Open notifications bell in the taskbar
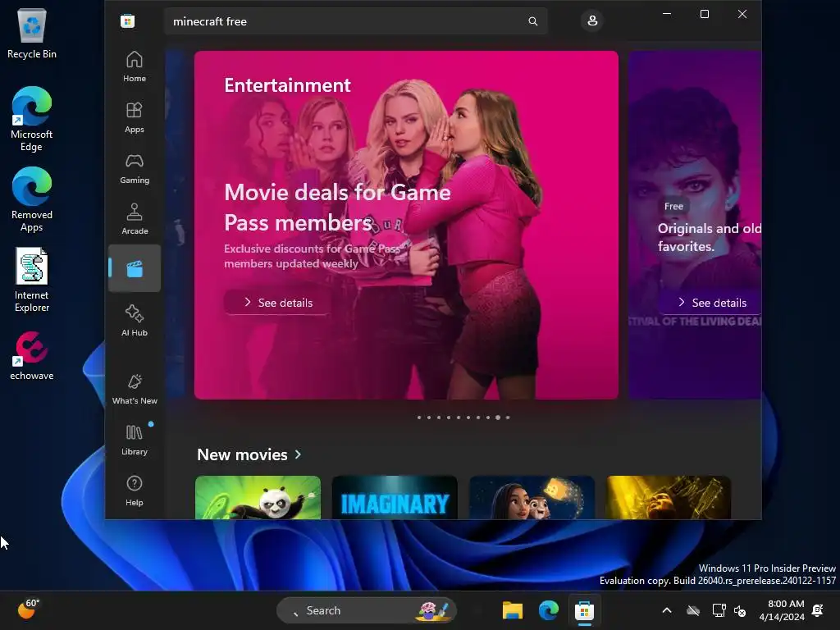Screen dimensions: 840x630 click(818, 610)
